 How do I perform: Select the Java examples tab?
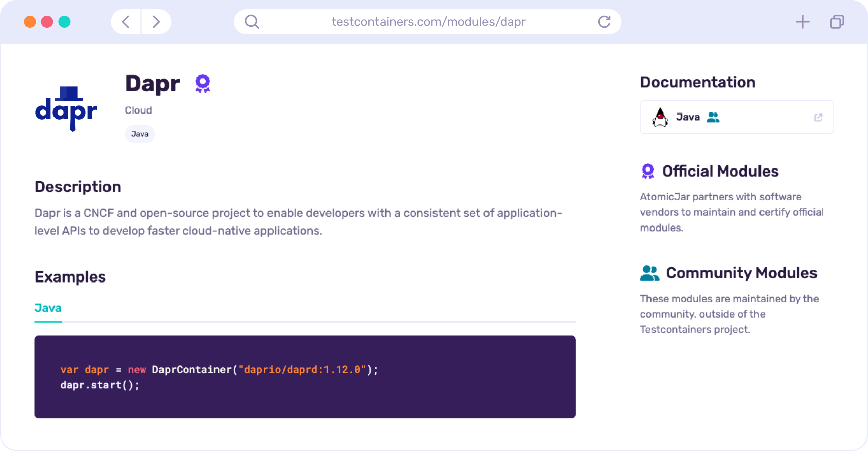point(48,308)
